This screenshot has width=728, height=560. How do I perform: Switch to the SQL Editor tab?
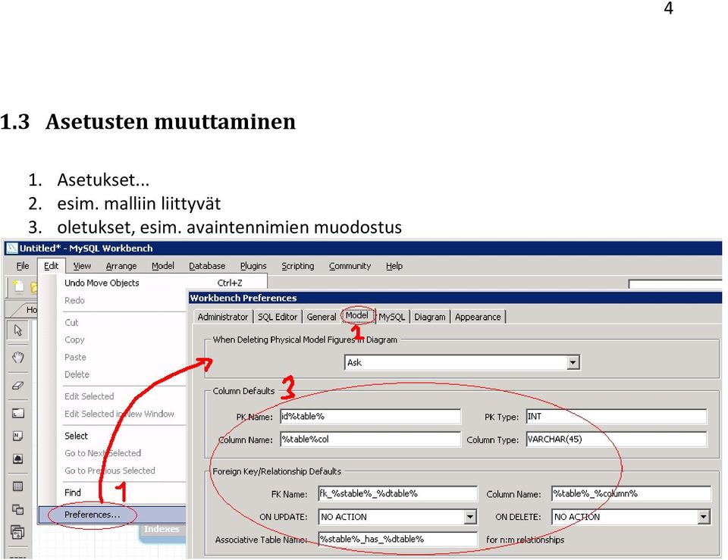coord(278,317)
